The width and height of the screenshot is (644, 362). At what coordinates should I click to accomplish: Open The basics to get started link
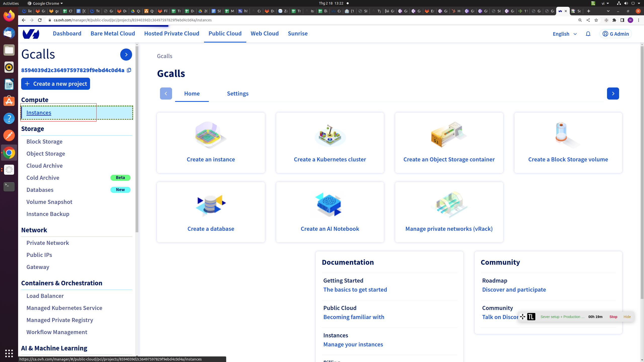[355, 290]
